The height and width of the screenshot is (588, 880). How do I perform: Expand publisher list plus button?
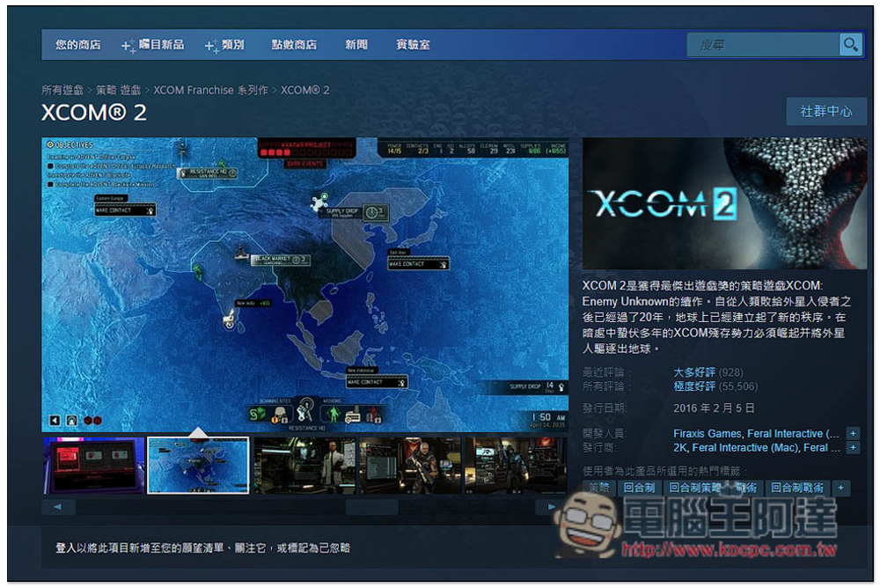853,447
